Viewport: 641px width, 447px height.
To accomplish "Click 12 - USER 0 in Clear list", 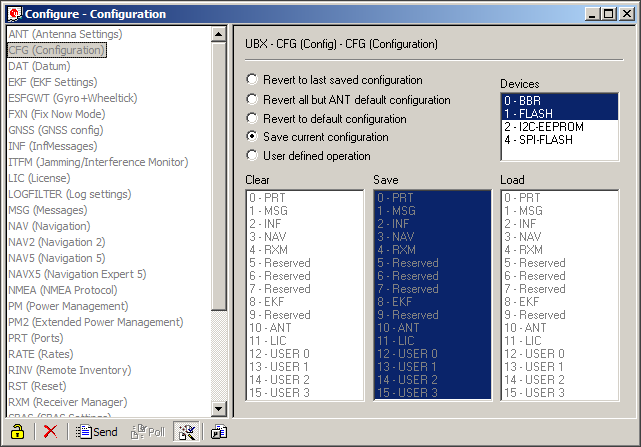I will point(305,354).
